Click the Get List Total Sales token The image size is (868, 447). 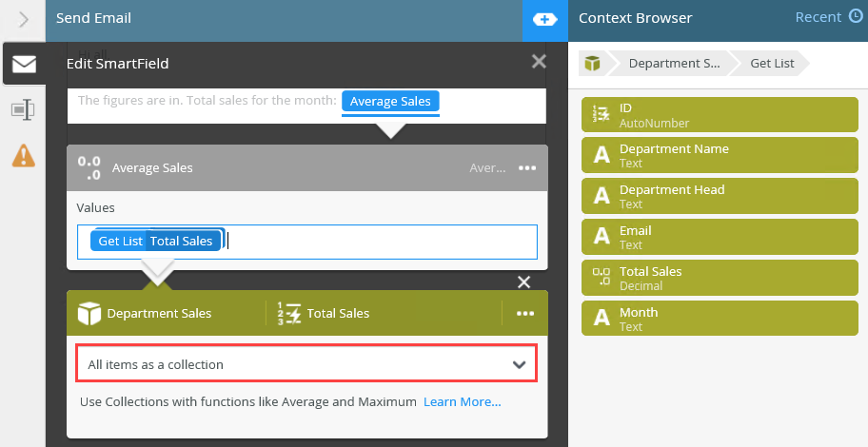tap(155, 242)
